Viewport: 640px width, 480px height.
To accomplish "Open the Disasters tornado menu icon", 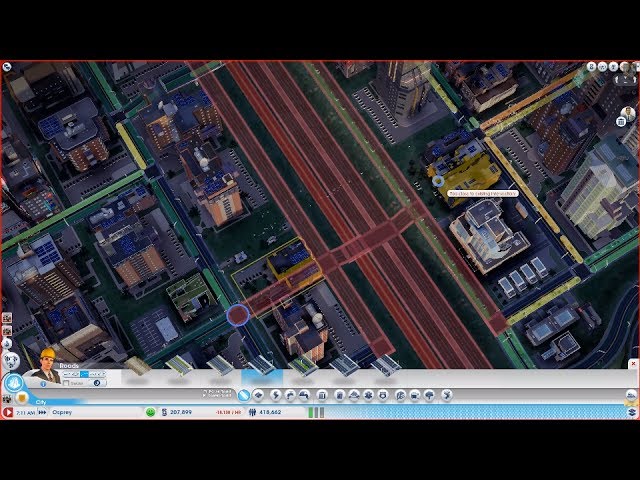I will [447, 395].
